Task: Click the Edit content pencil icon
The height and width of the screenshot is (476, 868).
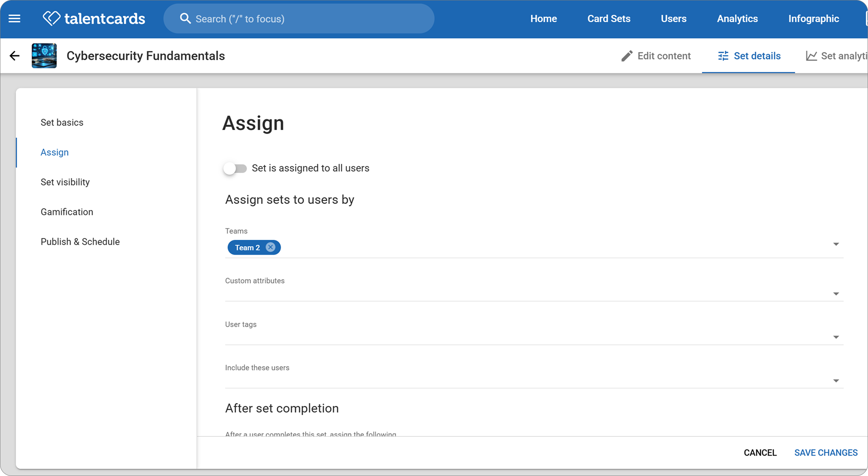Action: pyautogui.click(x=627, y=56)
